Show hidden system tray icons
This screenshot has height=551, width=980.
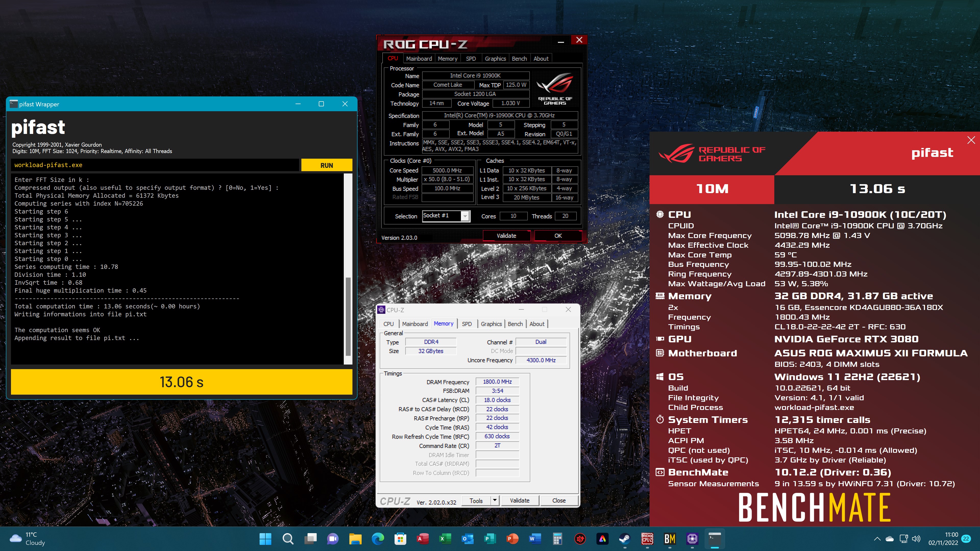point(877,539)
